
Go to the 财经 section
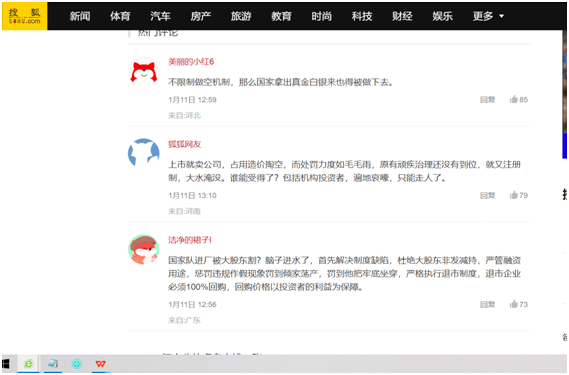tap(402, 16)
